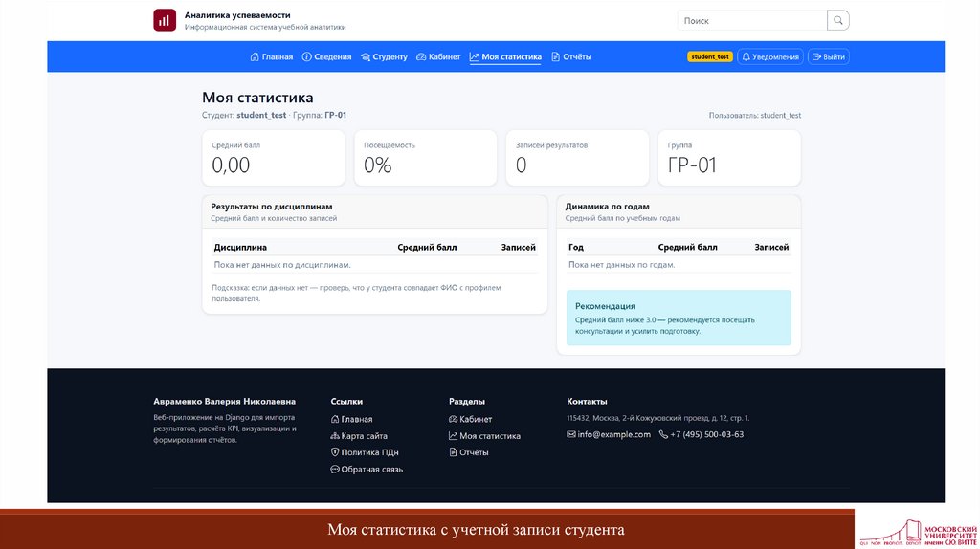The height and width of the screenshot is (549, 980).
Task: Go to the Студенту navigation item
Action: coord(384,56)
